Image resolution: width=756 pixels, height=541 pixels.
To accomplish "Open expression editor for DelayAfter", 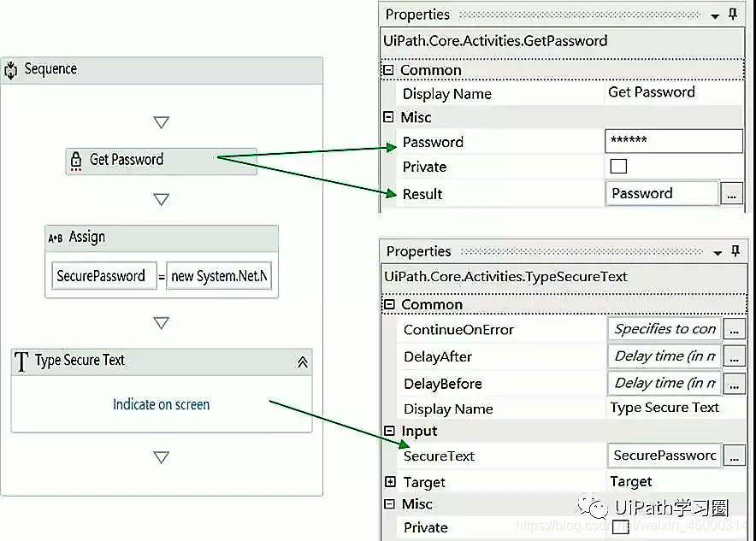I will click(735, 356).
